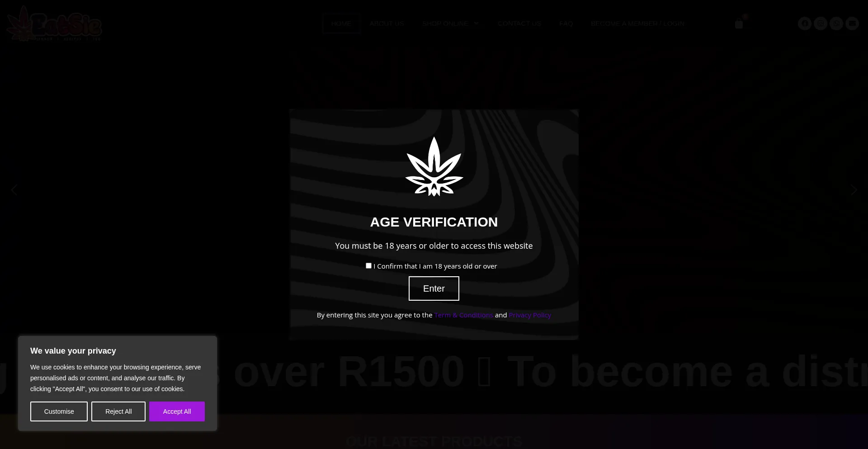Open the Term & Conditions link
The image size is (868, 449).
tap(463, 315)
